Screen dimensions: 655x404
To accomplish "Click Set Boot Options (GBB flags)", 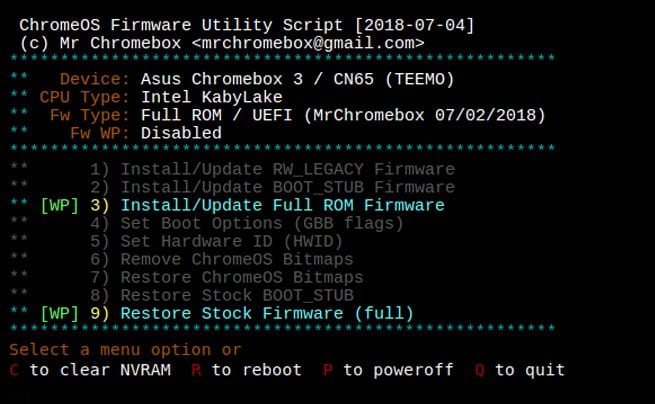I will click(x=247, y=224).
